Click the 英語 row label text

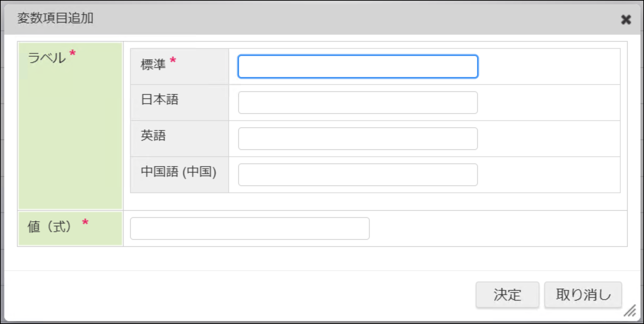click(153, 135)
